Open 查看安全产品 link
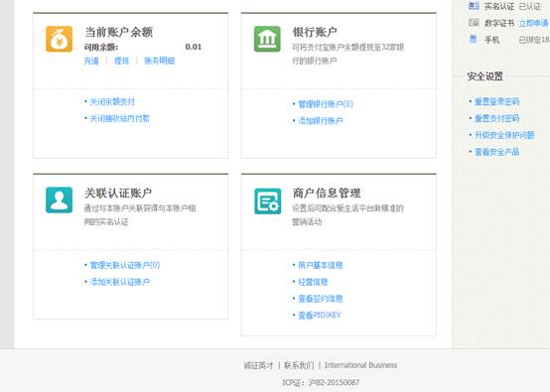Viewport: 550px width, 392px height. (496, 152)
